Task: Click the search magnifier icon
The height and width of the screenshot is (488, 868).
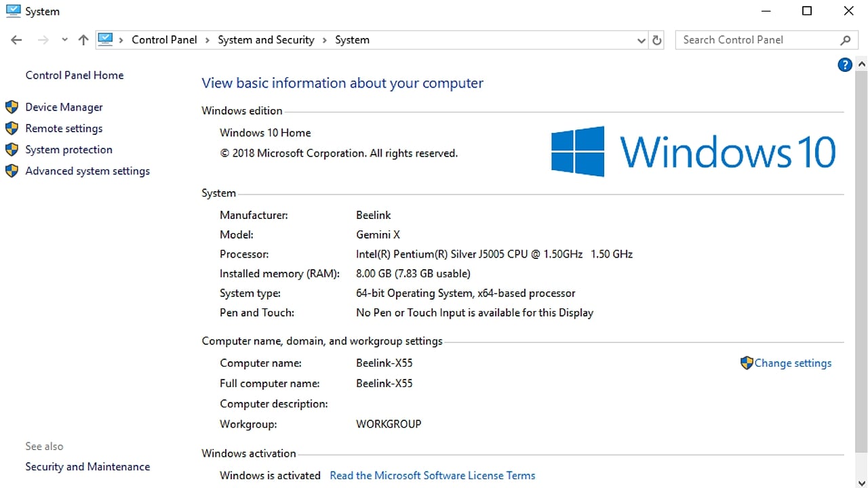Action: (845, 40)
